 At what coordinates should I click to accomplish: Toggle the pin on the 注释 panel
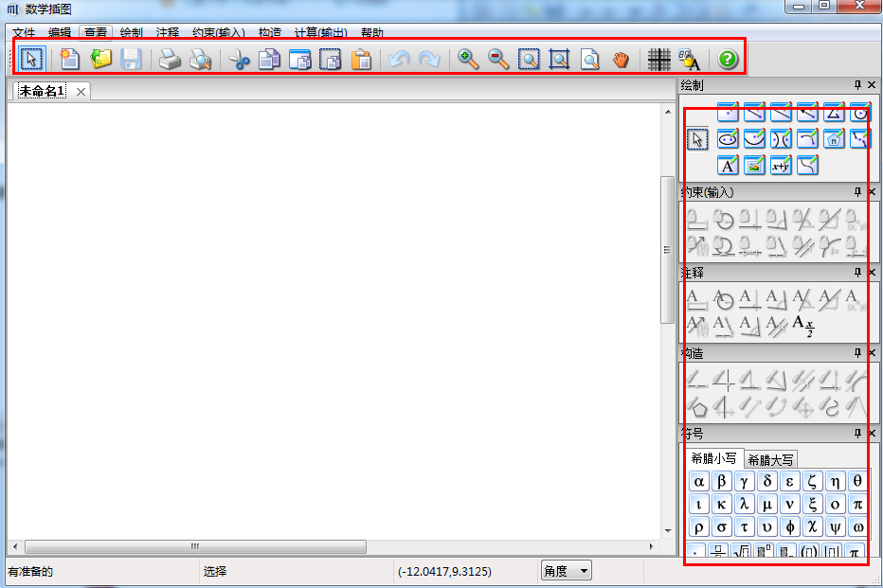click(857, 273)
